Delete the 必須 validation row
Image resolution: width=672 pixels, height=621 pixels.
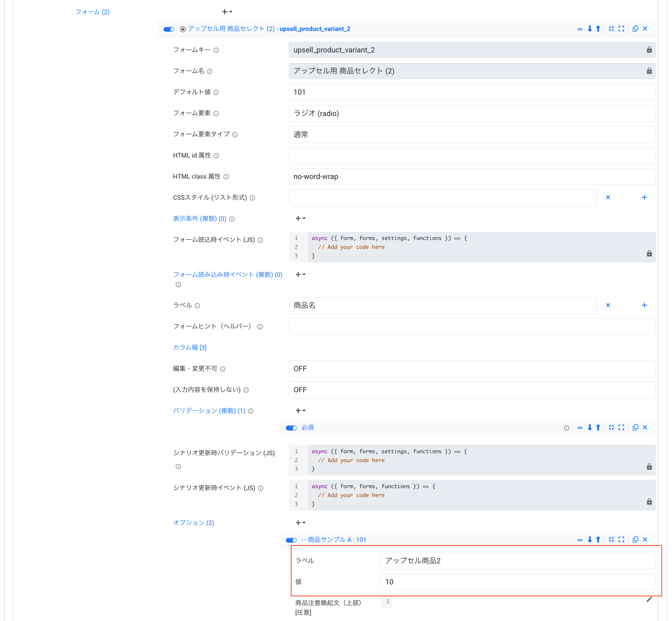[645, 428]
